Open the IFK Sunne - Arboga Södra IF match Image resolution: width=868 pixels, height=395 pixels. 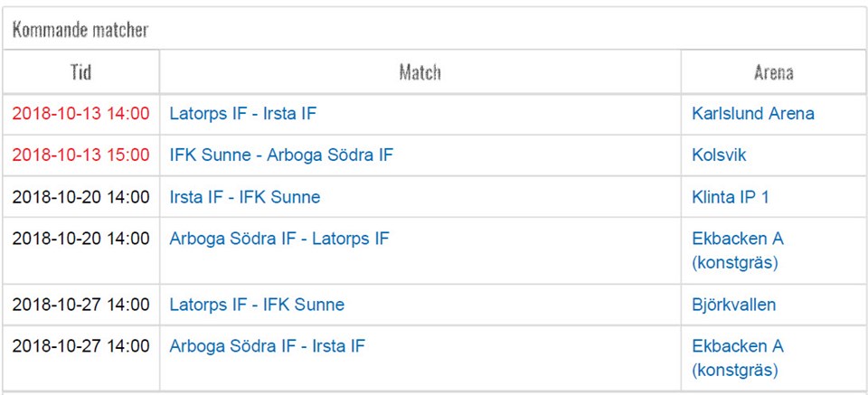tap(281, 155)
